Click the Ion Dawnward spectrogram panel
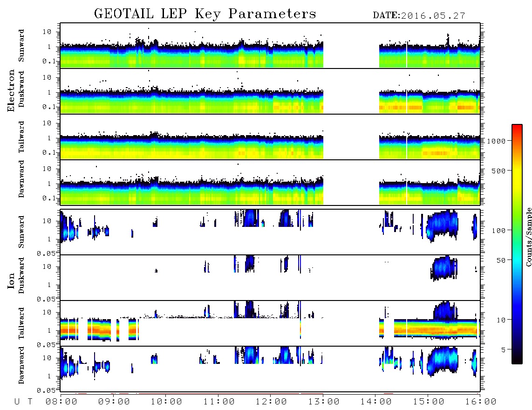The image size is (532, 410). point(270,369)
